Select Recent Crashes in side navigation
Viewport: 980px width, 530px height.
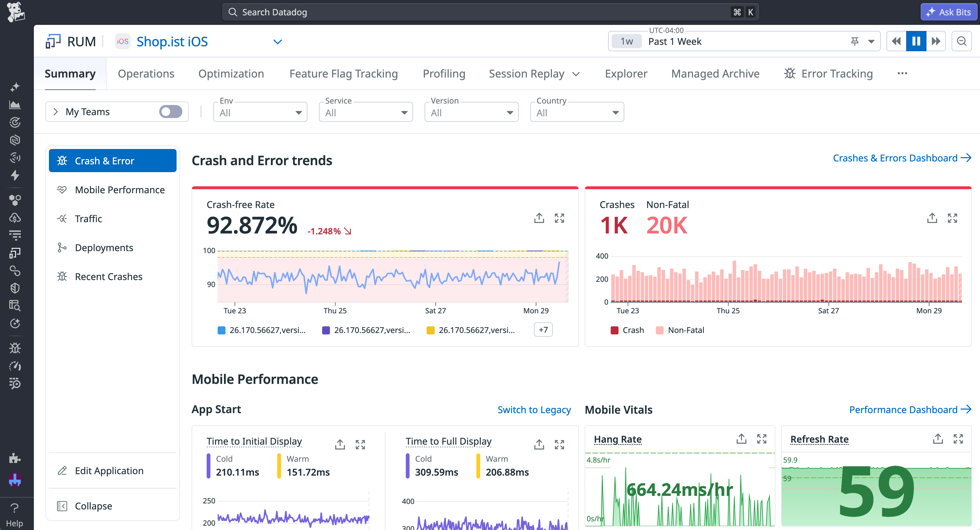(113, 276)
